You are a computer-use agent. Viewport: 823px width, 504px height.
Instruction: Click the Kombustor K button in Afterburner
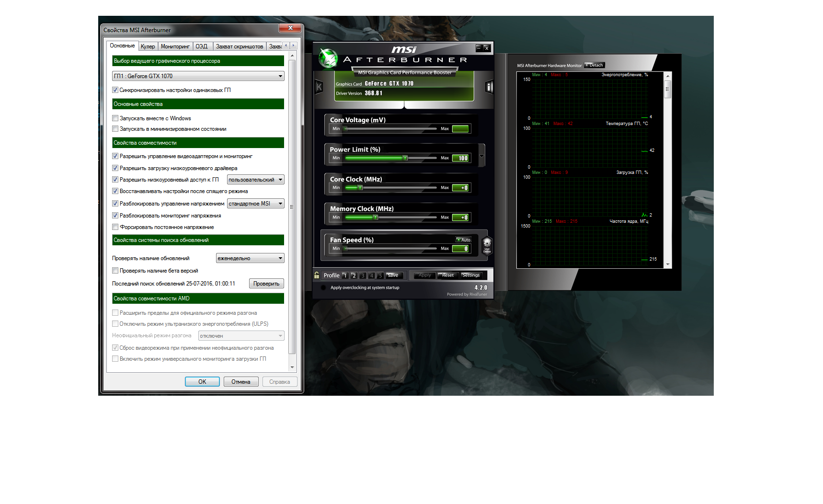coord(319,87)
